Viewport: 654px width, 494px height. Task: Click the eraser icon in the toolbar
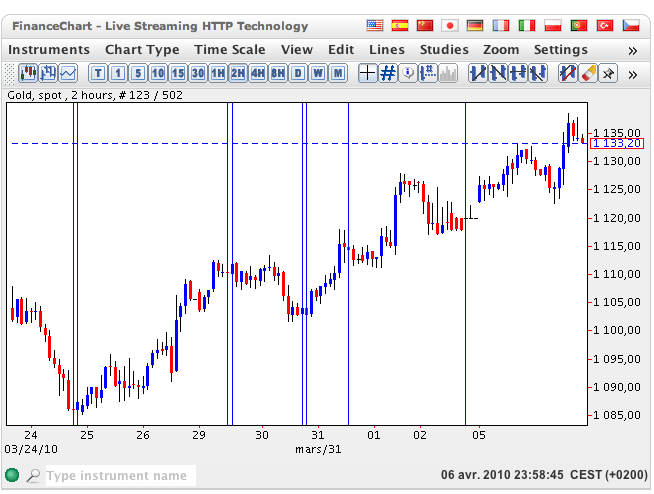tap(588, 72)
